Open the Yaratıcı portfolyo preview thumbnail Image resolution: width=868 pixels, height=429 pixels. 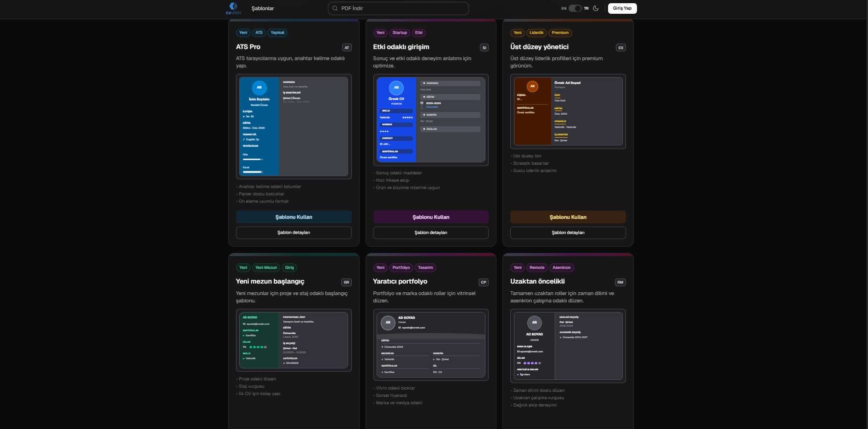(431, 345)
